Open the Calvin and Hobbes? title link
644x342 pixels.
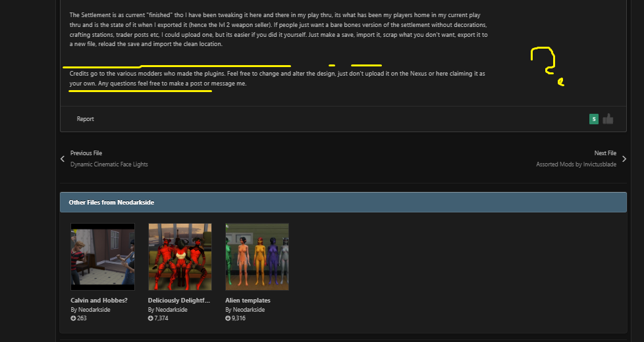[99, 300]
